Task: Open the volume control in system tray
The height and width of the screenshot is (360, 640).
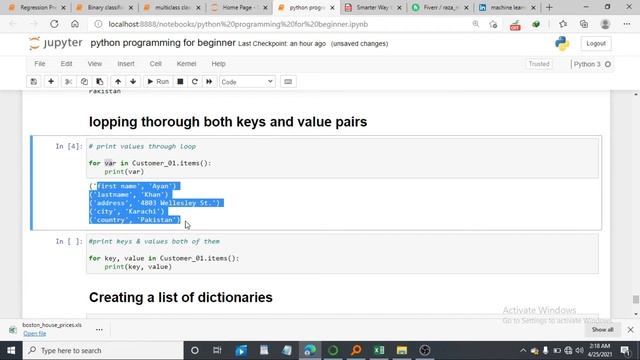Action: (579, 350)
